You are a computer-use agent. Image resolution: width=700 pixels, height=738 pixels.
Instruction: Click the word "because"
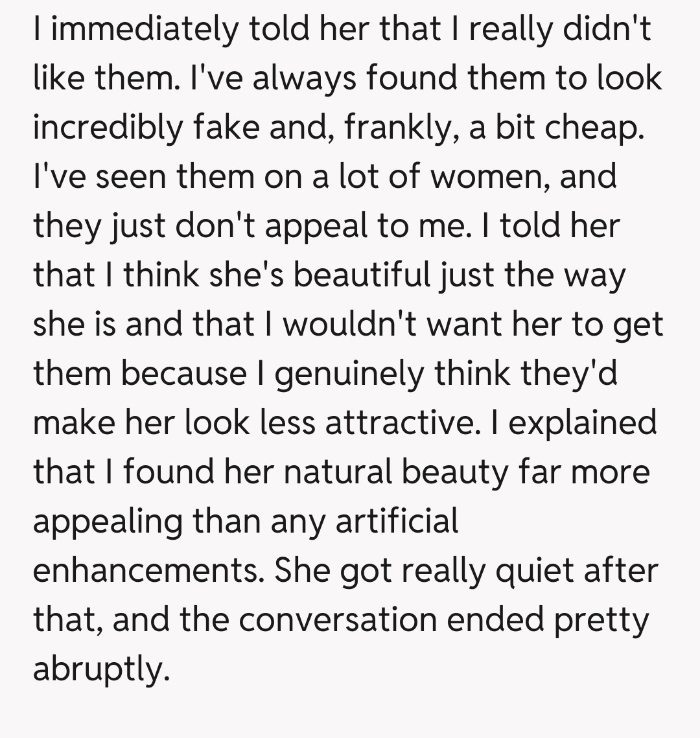point(185,374)
